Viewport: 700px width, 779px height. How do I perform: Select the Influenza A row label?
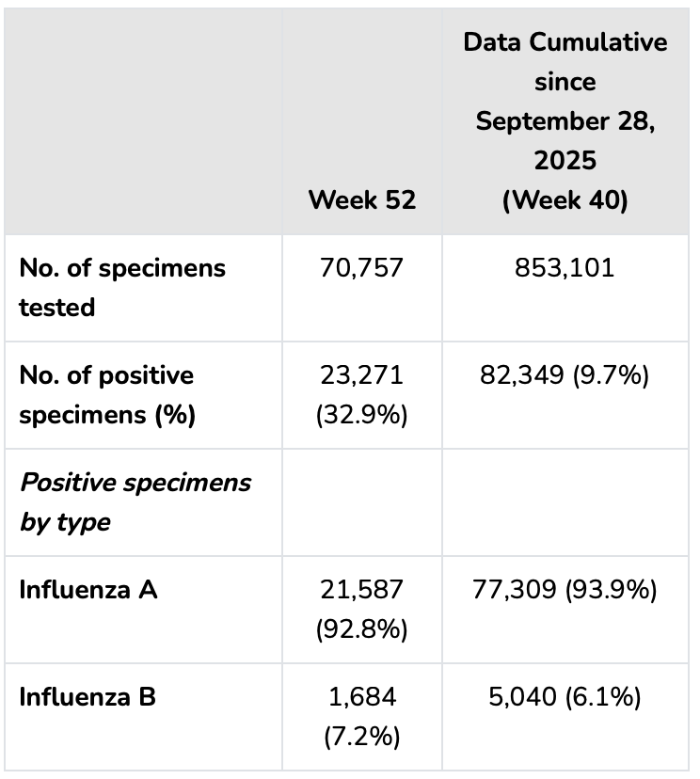88,590
